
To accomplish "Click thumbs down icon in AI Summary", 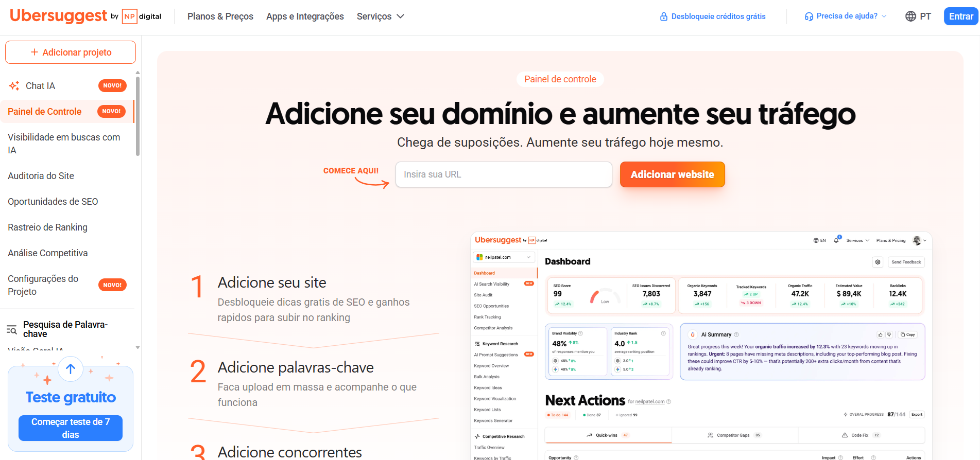I will (x=889, y=334).
